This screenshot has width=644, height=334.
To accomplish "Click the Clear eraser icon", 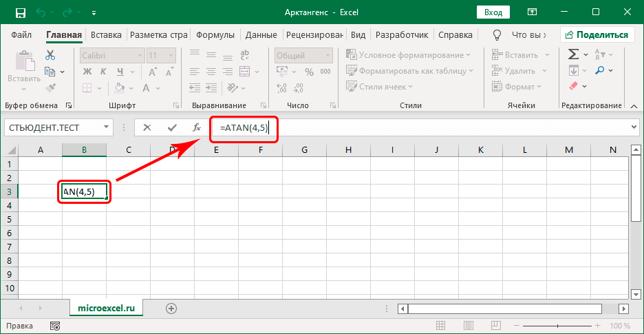I will coord(573,87).
